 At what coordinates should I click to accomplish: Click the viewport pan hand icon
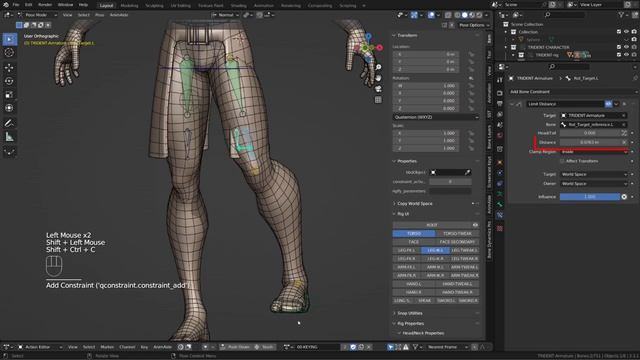[x=378, y=78]
